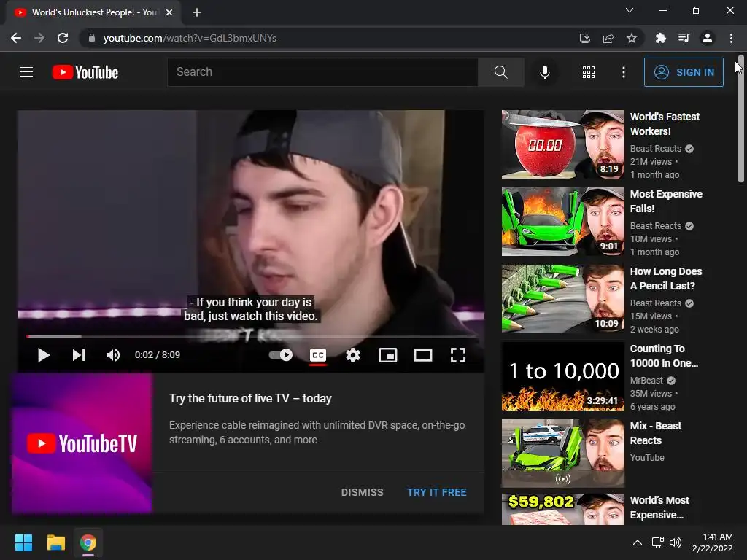
Task: Focus the YouTube search field
Action: [x=322, y=72]
